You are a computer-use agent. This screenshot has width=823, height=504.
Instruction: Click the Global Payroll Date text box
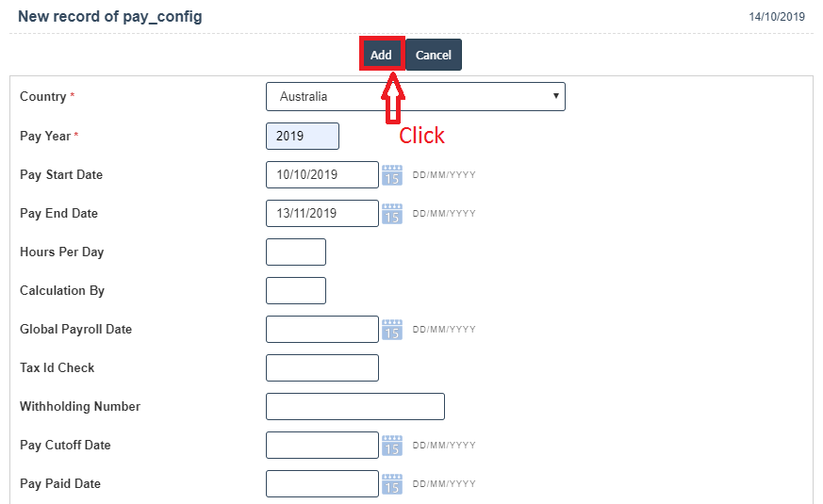pos(321,330)
